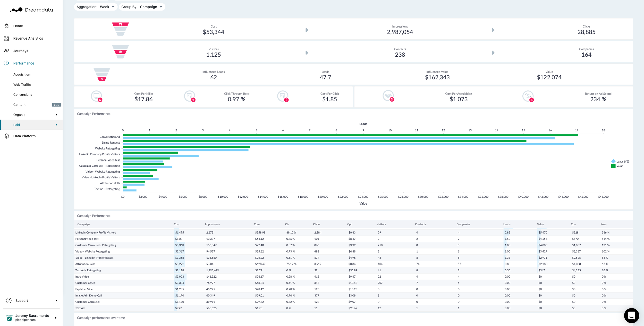The height and width of the screenshot is (326, 644).
Task: Select Conversions under Performance
Action: [x=23, y=95]
